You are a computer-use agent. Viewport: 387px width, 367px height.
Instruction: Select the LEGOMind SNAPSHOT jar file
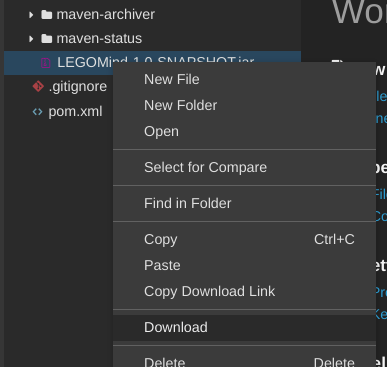[x=152, y=63]
